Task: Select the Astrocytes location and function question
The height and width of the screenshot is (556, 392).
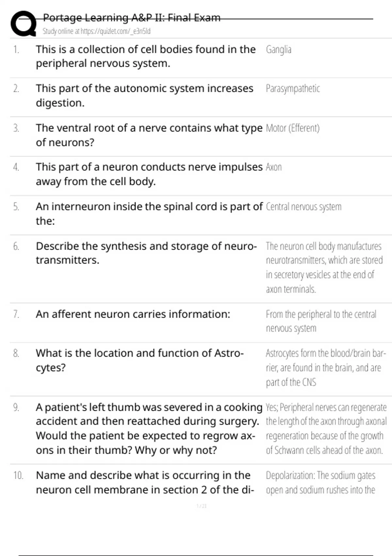Action: click(139, 360)
